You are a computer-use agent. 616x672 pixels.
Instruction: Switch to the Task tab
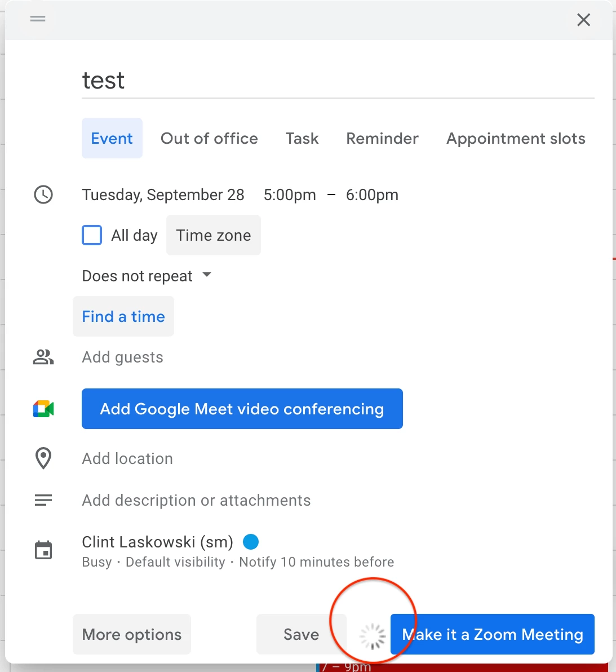point(302,139)
